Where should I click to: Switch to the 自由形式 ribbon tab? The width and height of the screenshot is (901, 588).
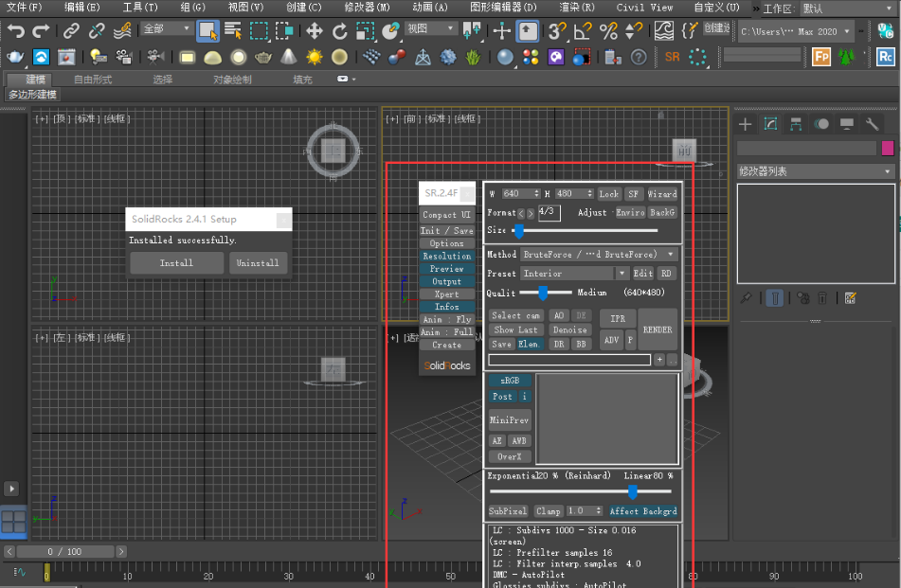coord(93,80)
